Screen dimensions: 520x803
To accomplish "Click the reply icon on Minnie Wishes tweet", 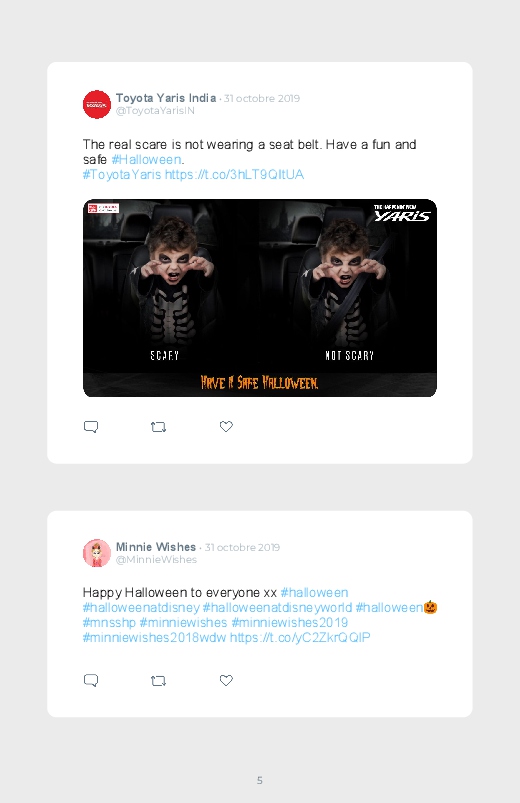I will 91,680.
